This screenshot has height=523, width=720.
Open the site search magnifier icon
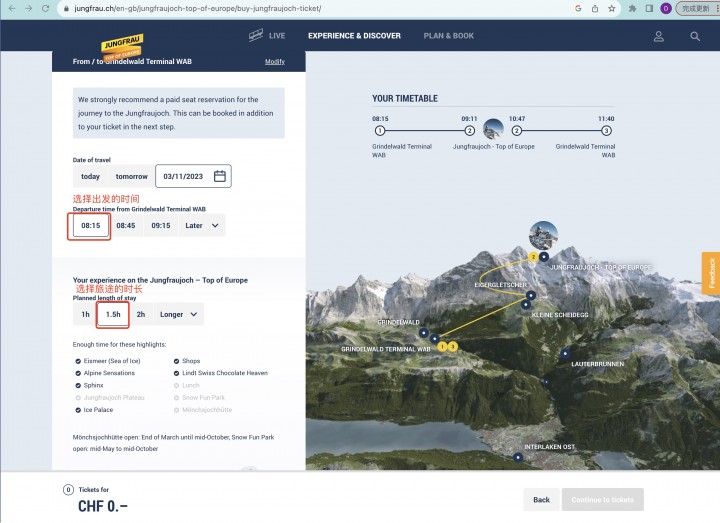point(695,36)
